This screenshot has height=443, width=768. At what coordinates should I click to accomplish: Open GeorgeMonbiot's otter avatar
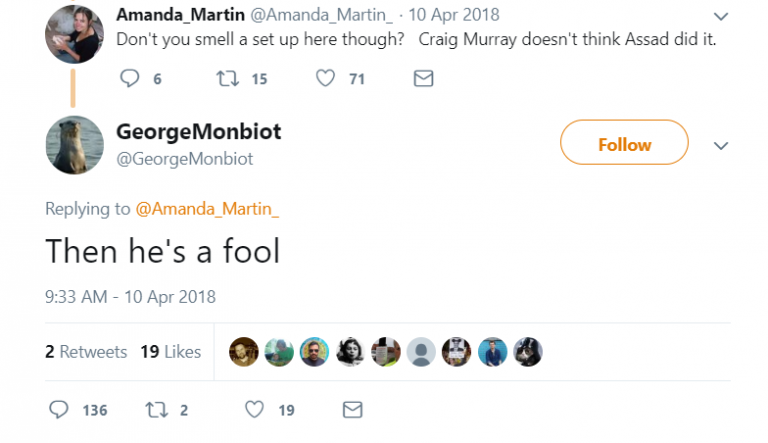tap(74, 144)
